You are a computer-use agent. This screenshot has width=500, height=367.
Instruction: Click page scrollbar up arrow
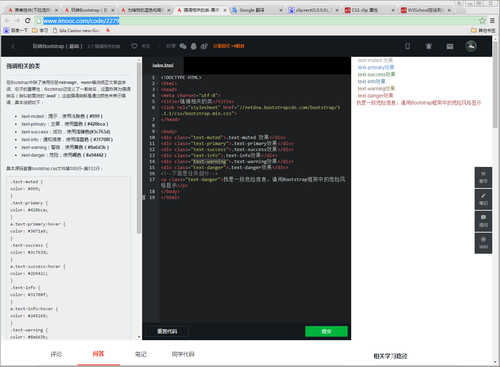click(x=495, y=39)
